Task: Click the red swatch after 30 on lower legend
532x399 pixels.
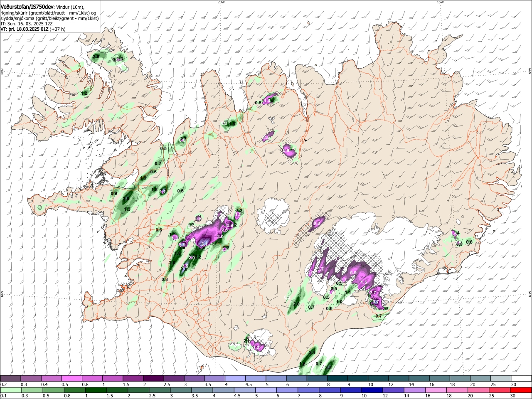Action: (521, 390)
